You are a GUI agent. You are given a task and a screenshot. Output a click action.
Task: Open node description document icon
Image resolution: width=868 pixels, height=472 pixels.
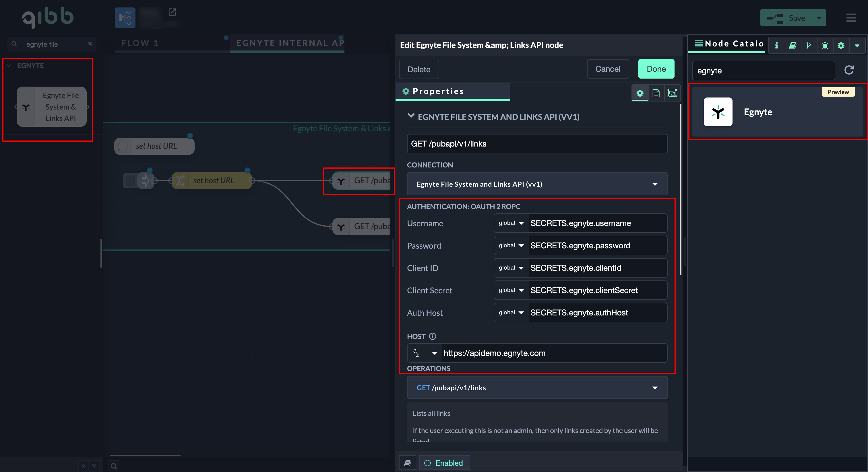(x=656, y=93)
